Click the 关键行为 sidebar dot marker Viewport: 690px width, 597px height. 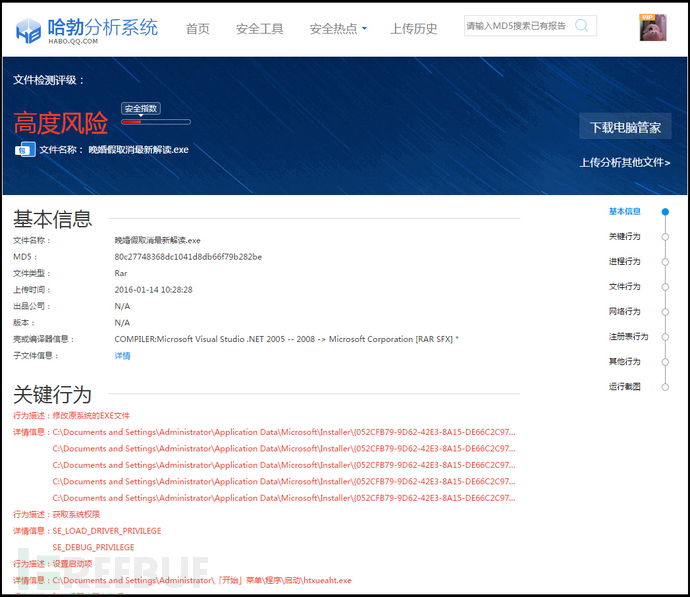pyautogui.click(x=665, y=237)
